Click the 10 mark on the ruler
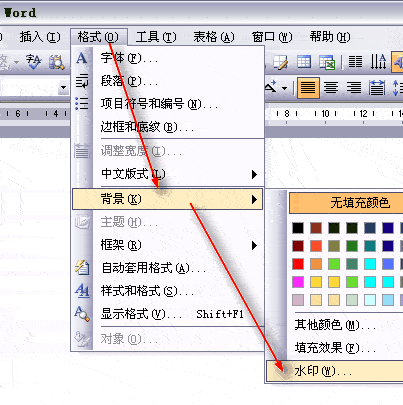This screenshot has height=405, width=403. click(x=325, y=114)
